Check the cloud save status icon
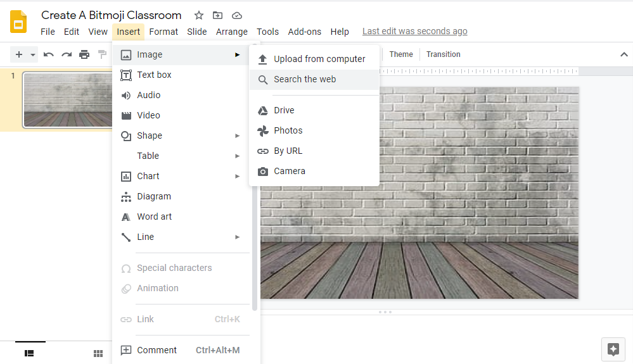The image size is (633, 364). click(237, 15)
